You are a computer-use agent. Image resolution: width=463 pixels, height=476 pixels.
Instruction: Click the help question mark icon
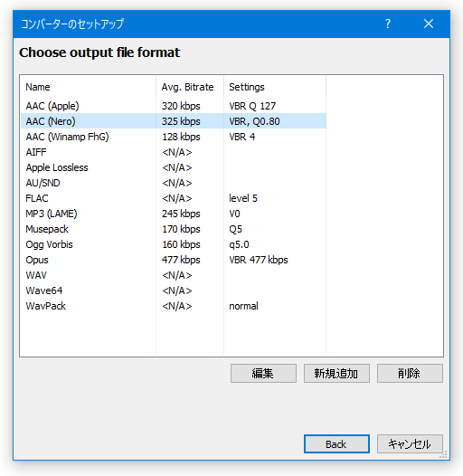[387, 24]
